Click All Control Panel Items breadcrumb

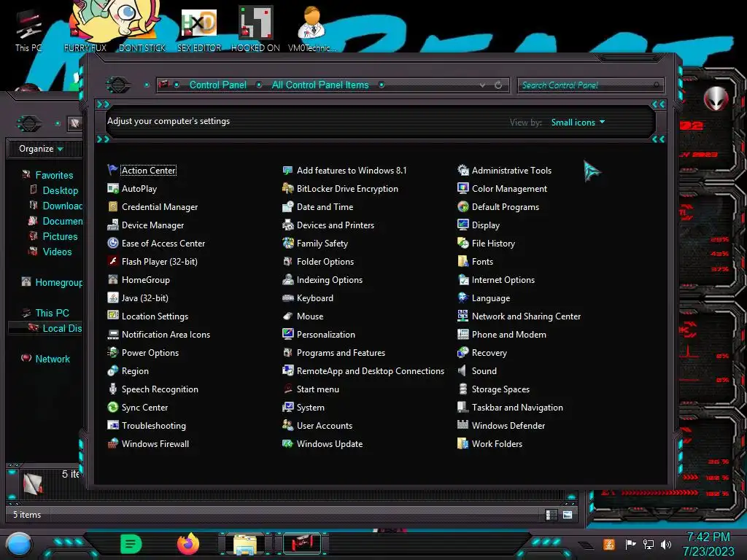[x=320, y=85]
